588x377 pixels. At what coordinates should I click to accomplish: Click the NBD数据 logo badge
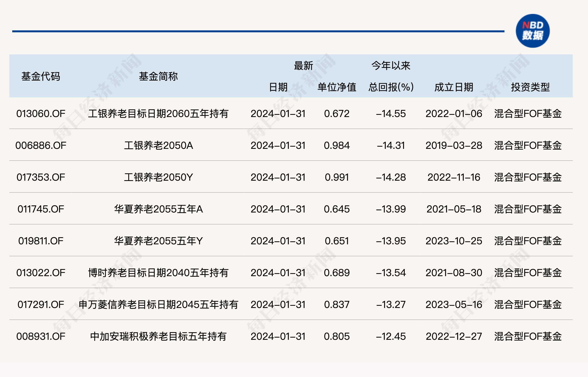tap(533, 31)
